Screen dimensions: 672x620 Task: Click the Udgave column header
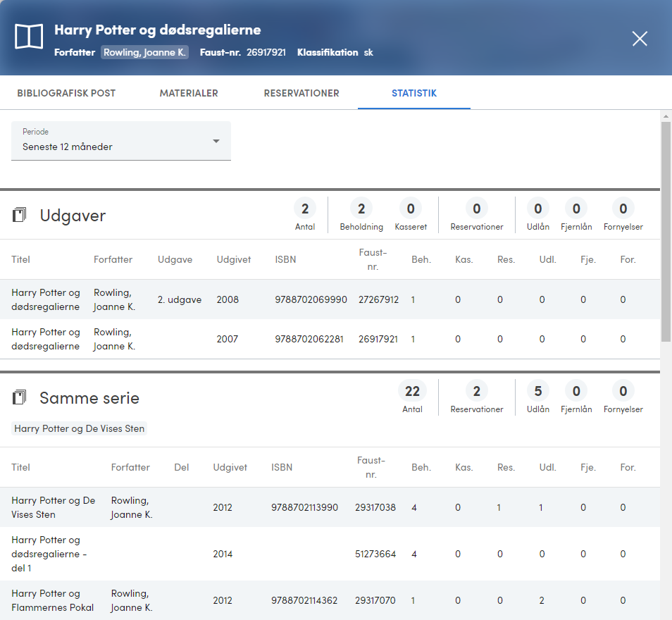pyautogui.click(x=175, y=259)
